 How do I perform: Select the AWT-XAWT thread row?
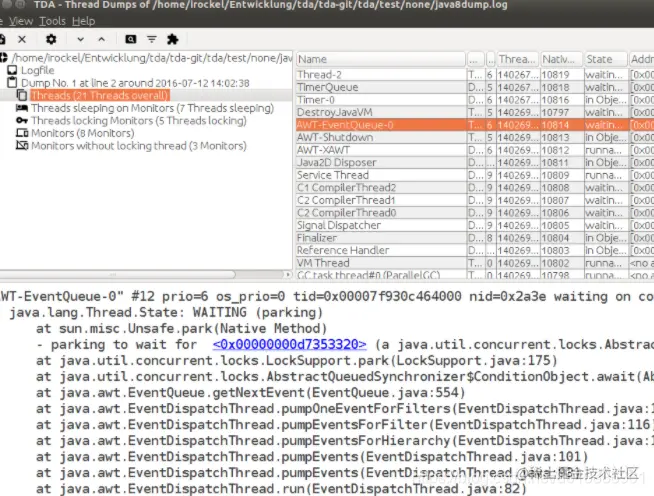475,150
